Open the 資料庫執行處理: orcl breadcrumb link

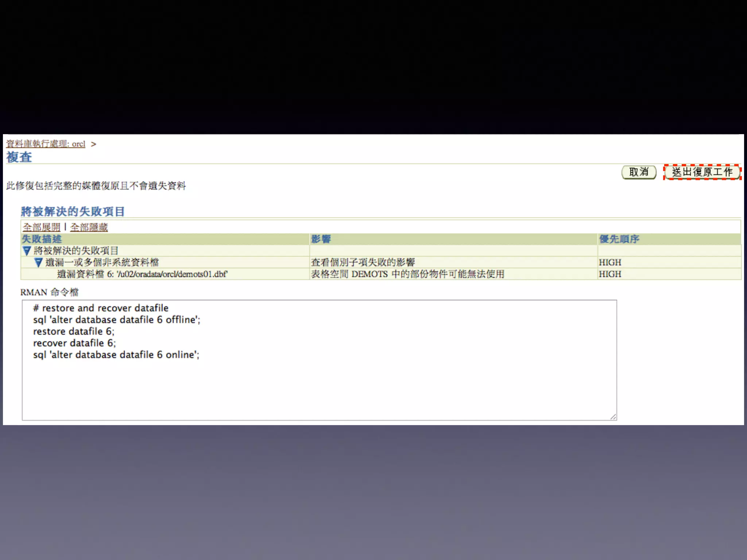(x=46, y=144)
